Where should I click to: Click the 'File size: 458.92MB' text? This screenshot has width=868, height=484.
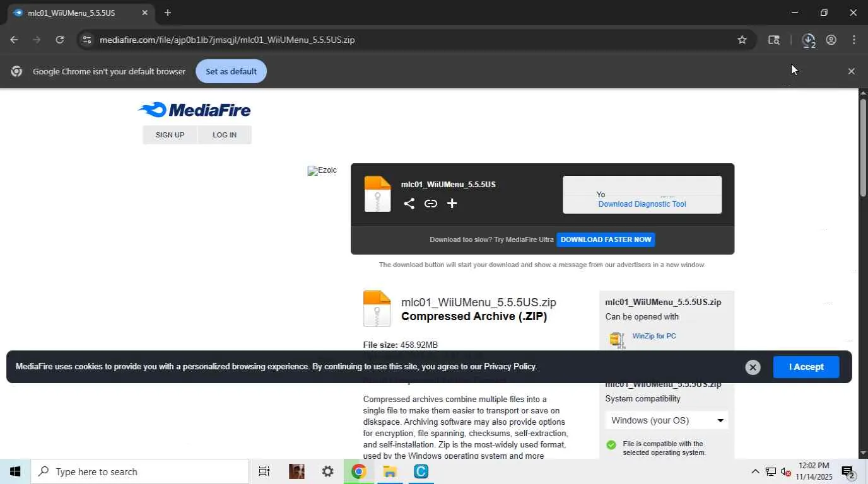pos(400,345)
